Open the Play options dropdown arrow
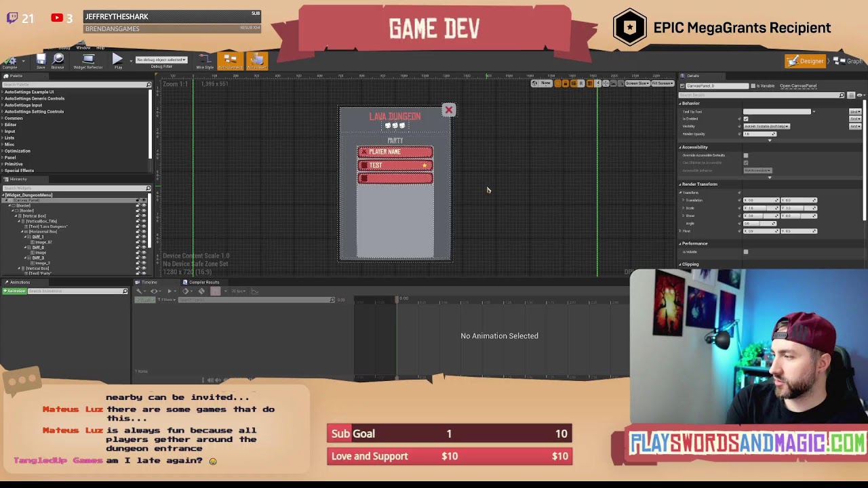Viewport: 868px width, 488px height. 130,60
